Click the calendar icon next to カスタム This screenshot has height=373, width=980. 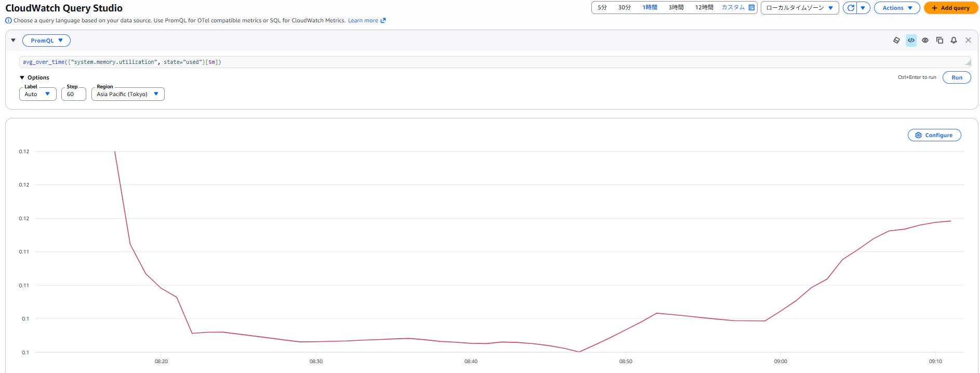(x=751, y=8)
